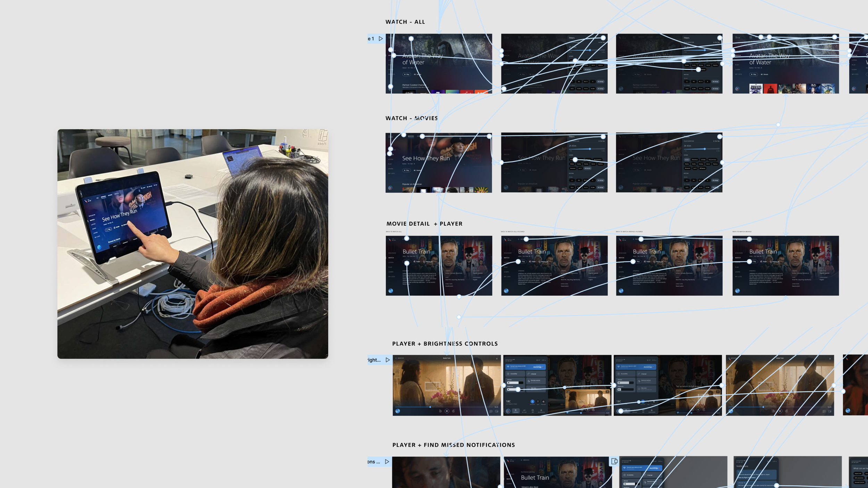This screenshot has height=488, width=868.
Task: Click skip-forward icon in the first player frame
Action: (453, 411)
